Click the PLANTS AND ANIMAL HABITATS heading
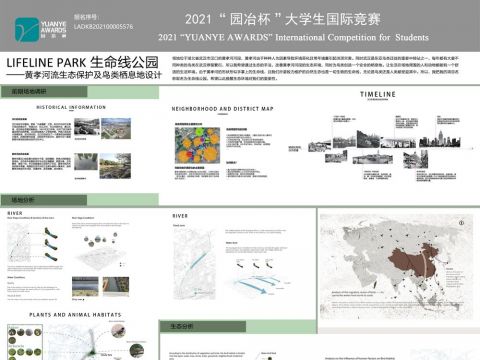Screen dimensions: 480x360 (75, 315)
